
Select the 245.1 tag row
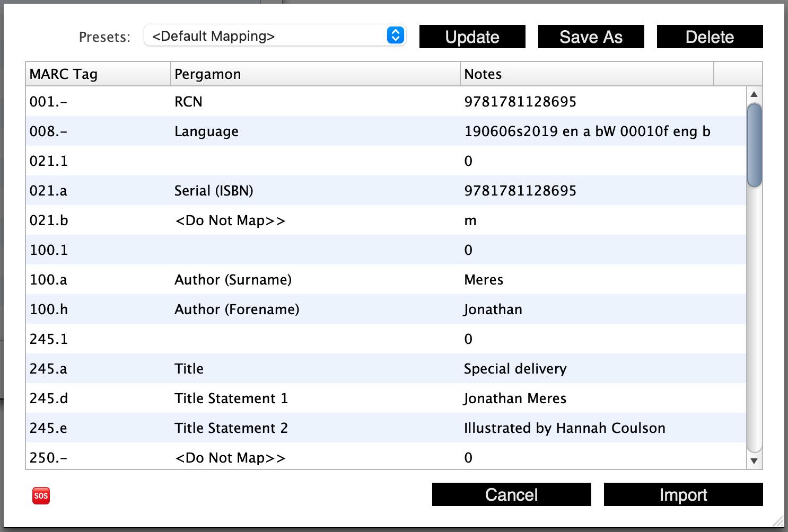[x=386, y=339]
